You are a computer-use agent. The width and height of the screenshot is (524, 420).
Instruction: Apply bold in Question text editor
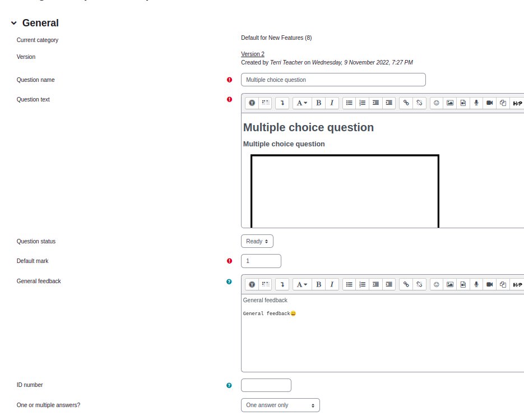318,103
